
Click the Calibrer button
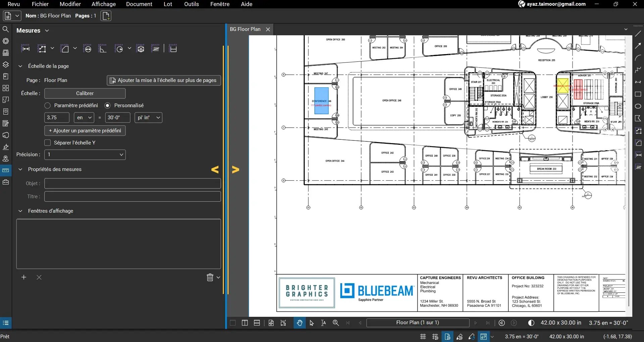tap(85, 93)
